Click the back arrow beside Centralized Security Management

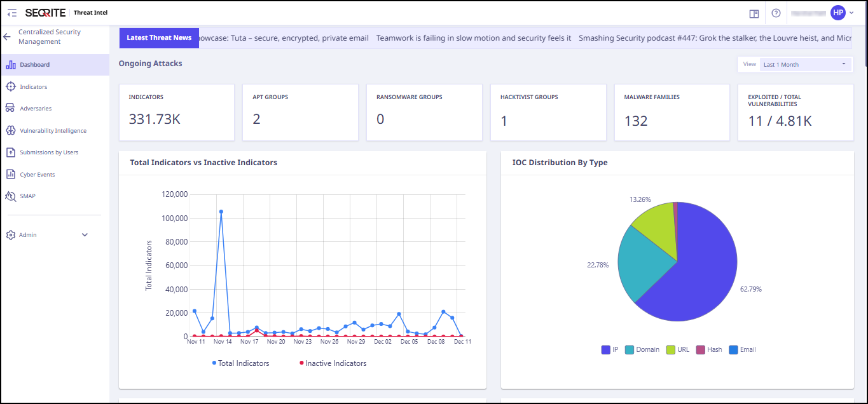(x=7, y=37)
